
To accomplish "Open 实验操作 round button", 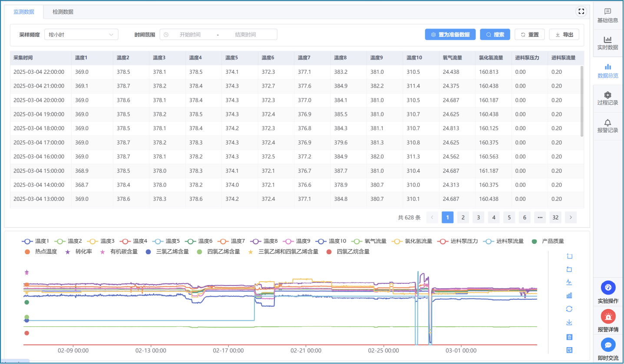I will (608, 288).
